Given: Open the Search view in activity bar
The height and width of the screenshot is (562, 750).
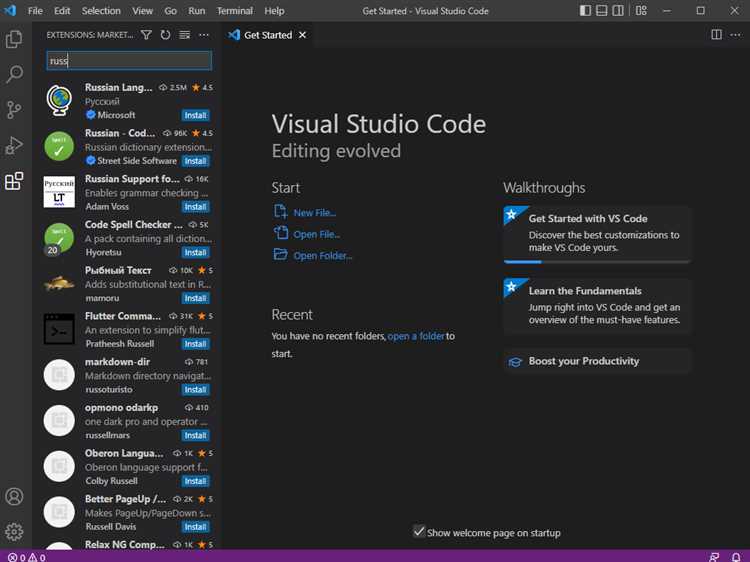Looking at the screenshot, I should point(14,74).
